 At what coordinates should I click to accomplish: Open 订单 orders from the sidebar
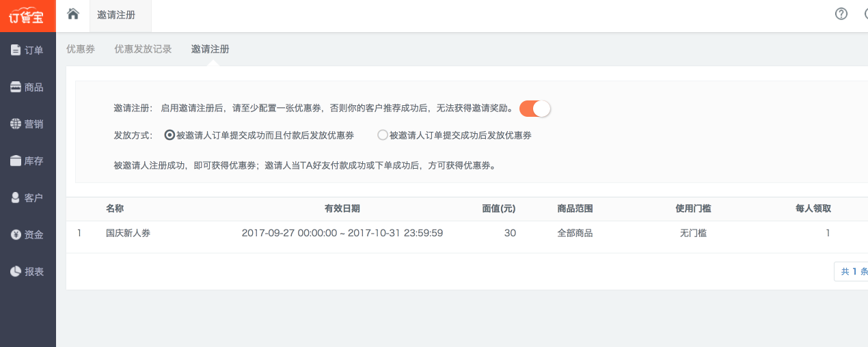click(x=27, y=50)
